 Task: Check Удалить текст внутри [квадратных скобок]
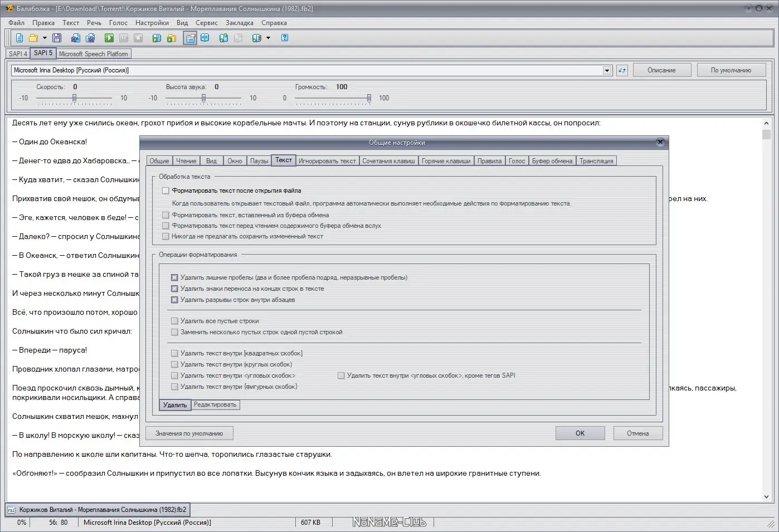(x=174, y=353)
